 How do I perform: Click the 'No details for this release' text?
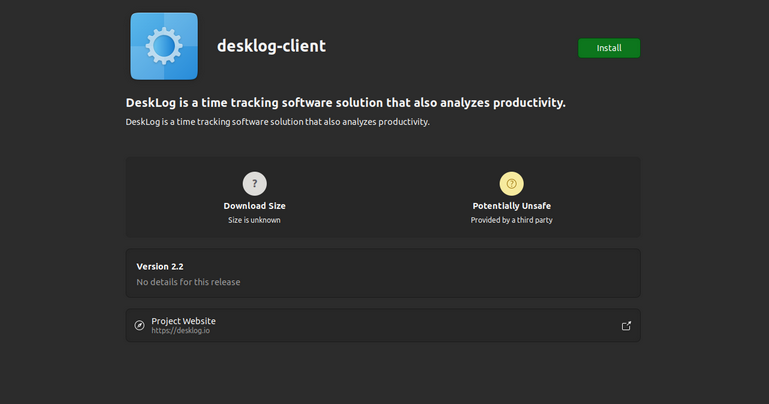coord(188,282)
